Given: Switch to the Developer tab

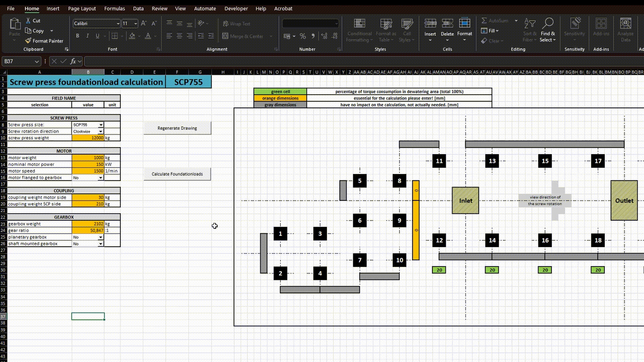Looking at the screenshot, I should (x=236, y=8).
